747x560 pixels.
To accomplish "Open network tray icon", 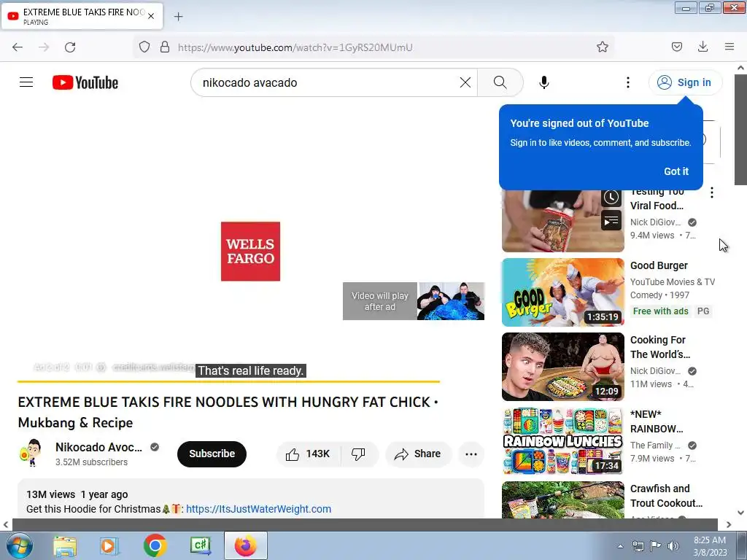I will tap(638, 546).
